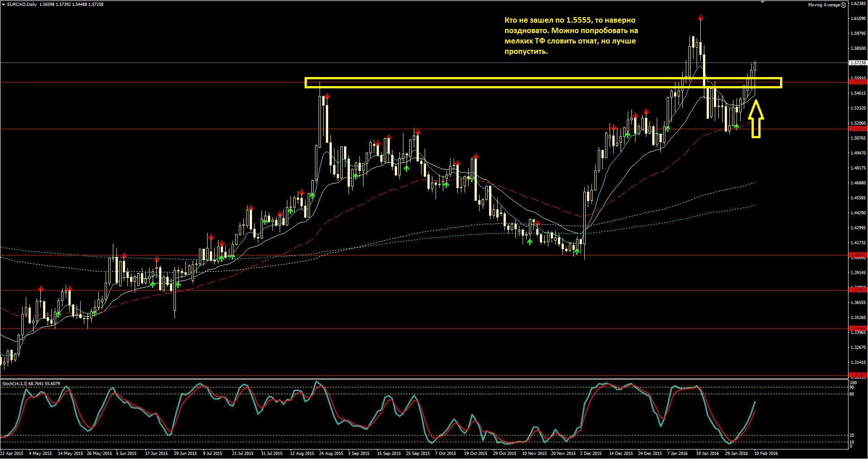Click price scale value 1.54615
Image resolution: width=868 pixels, height=459 pixels.
click(x=859, y=93)
